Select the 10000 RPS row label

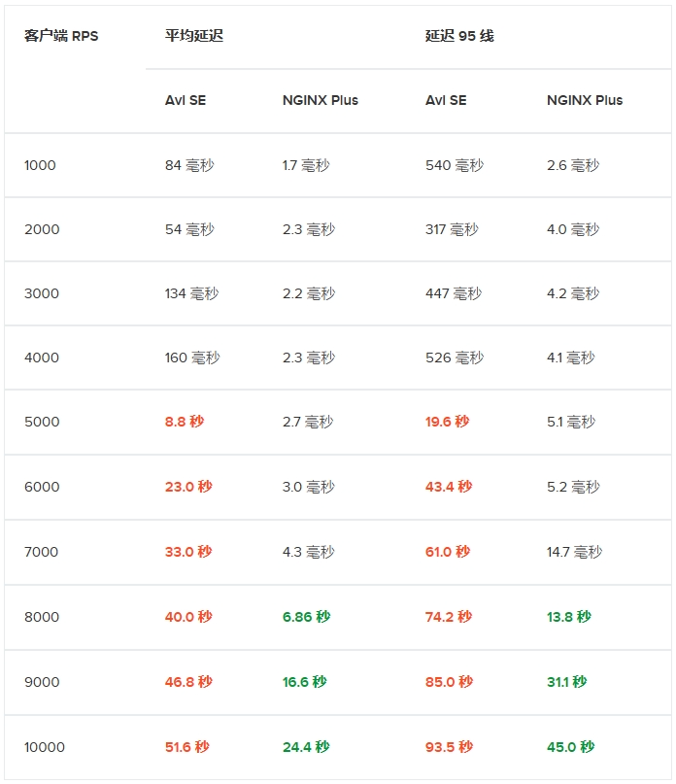coord(45,747)
